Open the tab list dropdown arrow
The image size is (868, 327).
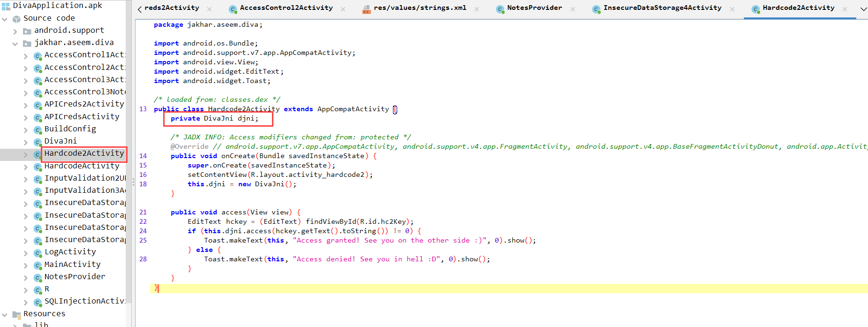(863, 9)
